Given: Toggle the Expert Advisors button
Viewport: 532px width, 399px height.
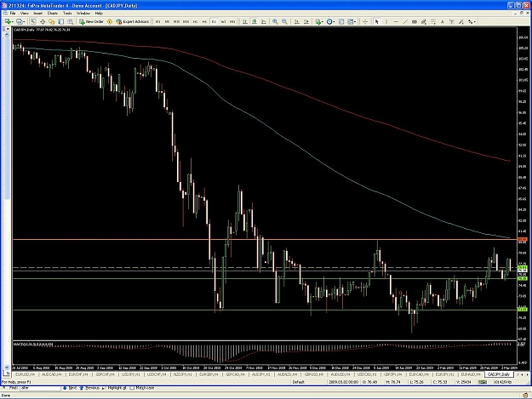Looking at the screenshot, I should point(133,22).
